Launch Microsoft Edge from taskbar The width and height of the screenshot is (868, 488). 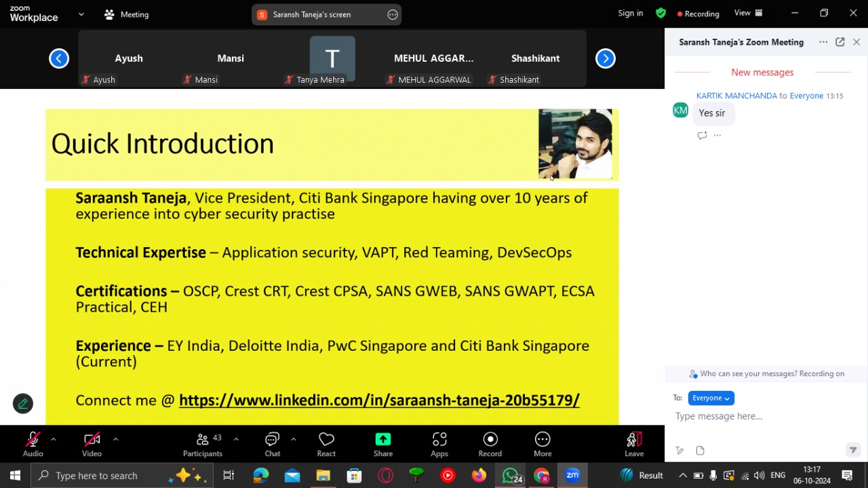click(x=261, y=475)
